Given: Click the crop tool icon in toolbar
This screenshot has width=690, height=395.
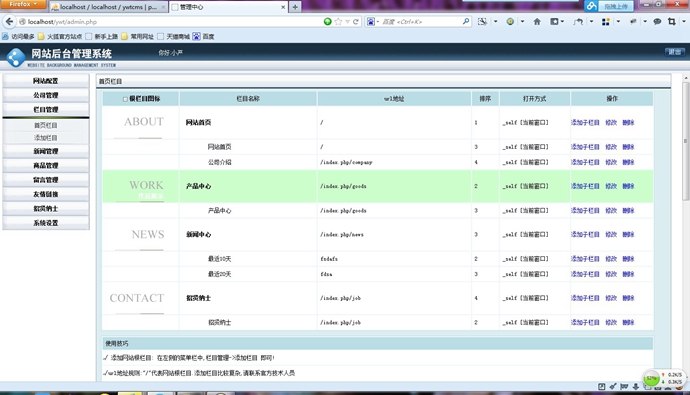Looking at the screenshot, I should [672, 22].
